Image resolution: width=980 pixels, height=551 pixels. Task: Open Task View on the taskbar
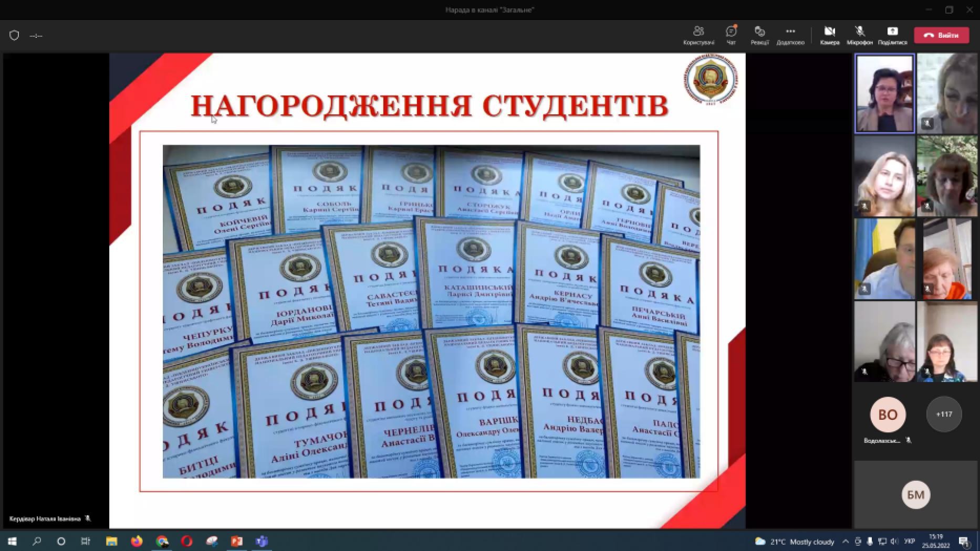point(86,541)
